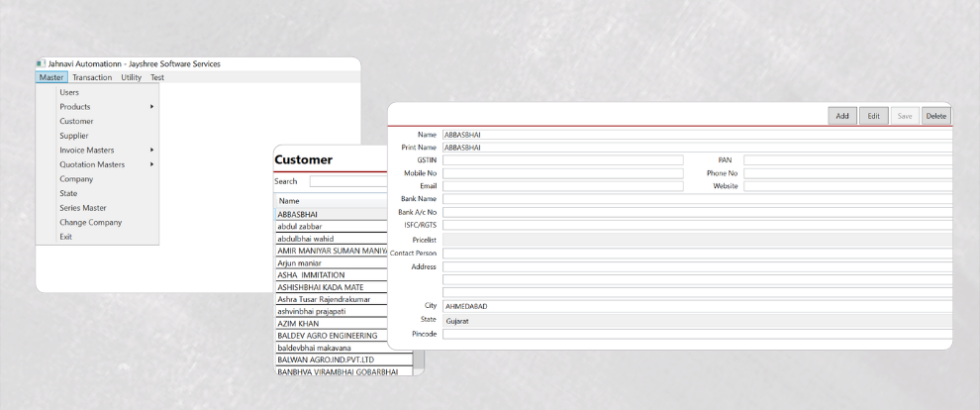Click the Mobile No input field

[562, 173]
